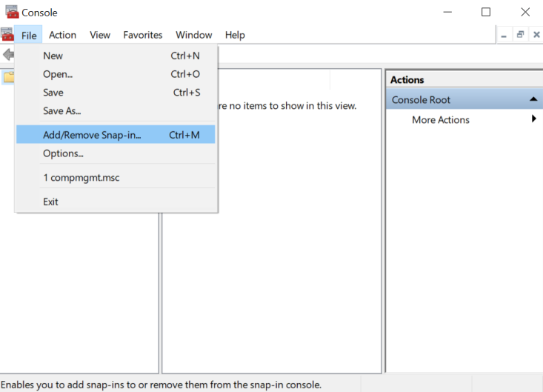Close the main Console window
The width and height of the screenshot is (543, 392).
(525, 12)
